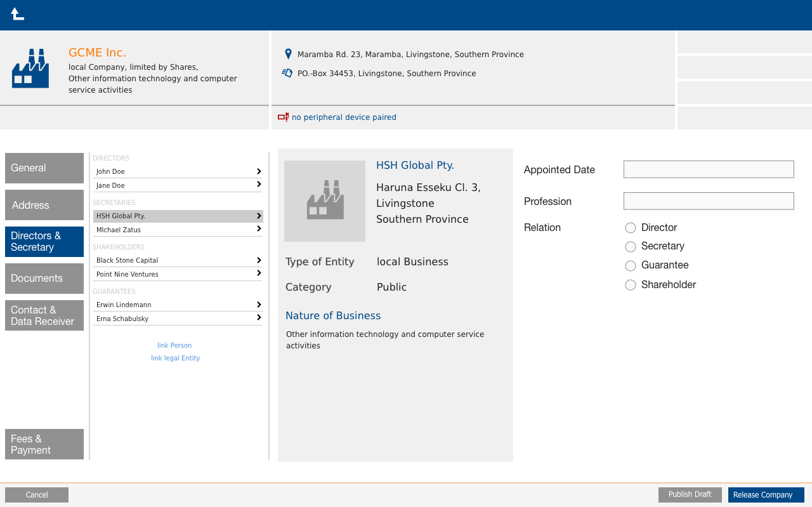
Task: Select HSH Global Pty. in secretaries list
Action: click(178, 216)
